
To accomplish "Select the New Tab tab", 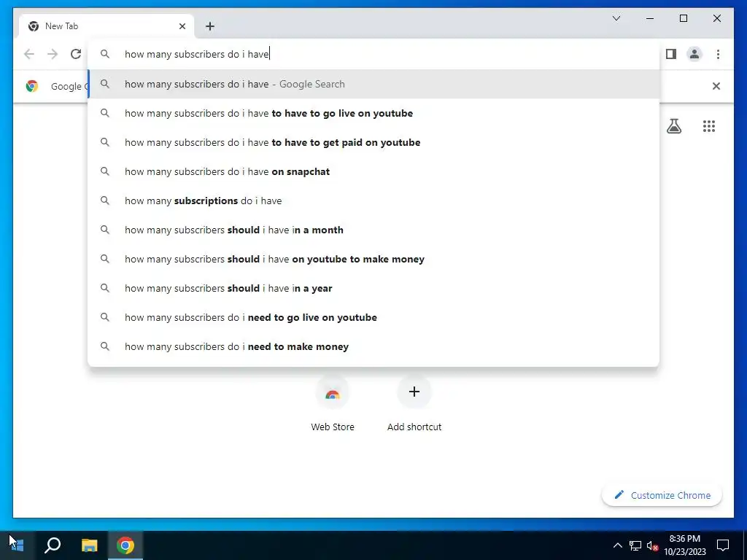I will [107, 26].
